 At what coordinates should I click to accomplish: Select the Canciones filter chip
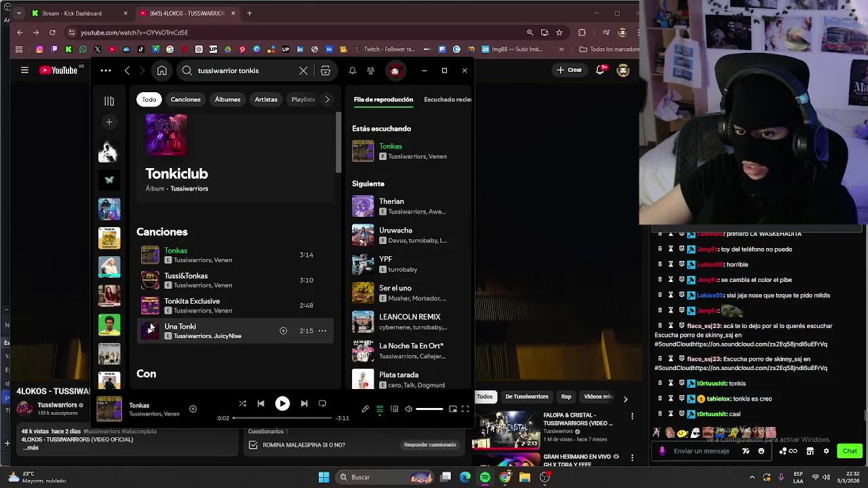[185, 100]
